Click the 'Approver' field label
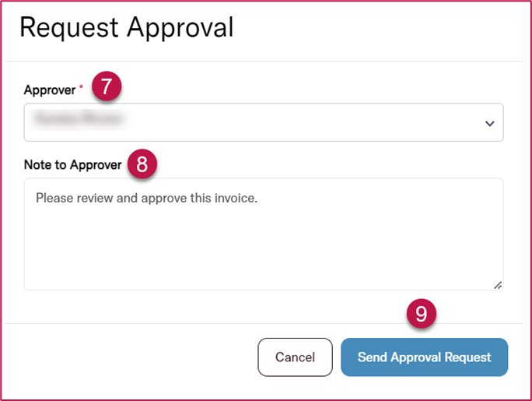The image size is (532, 401). tap(50, 90)
